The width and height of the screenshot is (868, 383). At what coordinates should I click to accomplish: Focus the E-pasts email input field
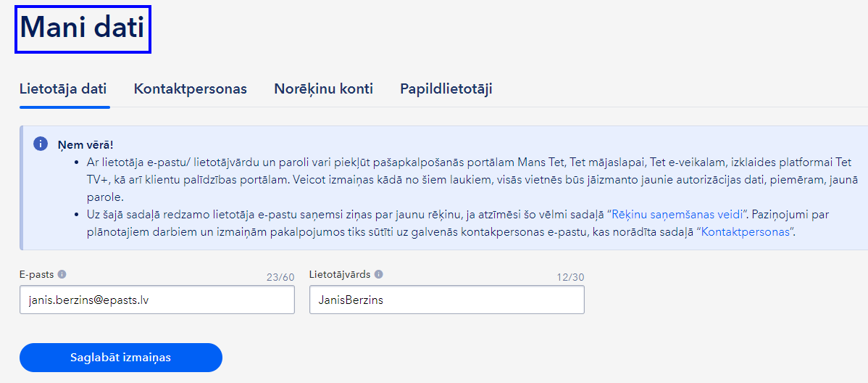157,300
